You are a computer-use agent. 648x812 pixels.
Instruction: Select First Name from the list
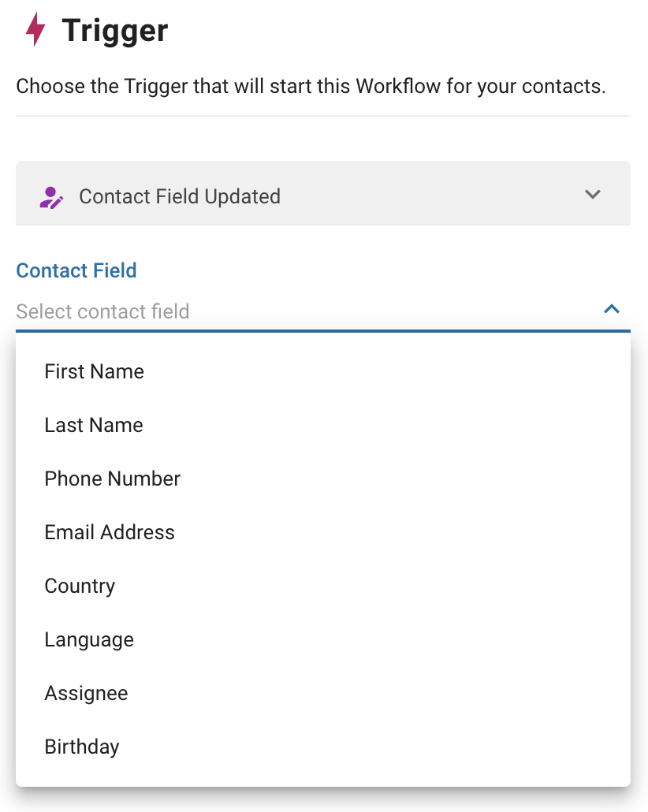(x=94, y=371)
